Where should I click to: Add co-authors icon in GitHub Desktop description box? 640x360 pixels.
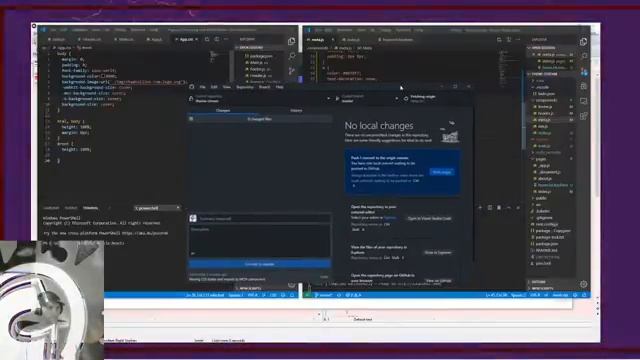pyautogui.click(x=193, y=253)
